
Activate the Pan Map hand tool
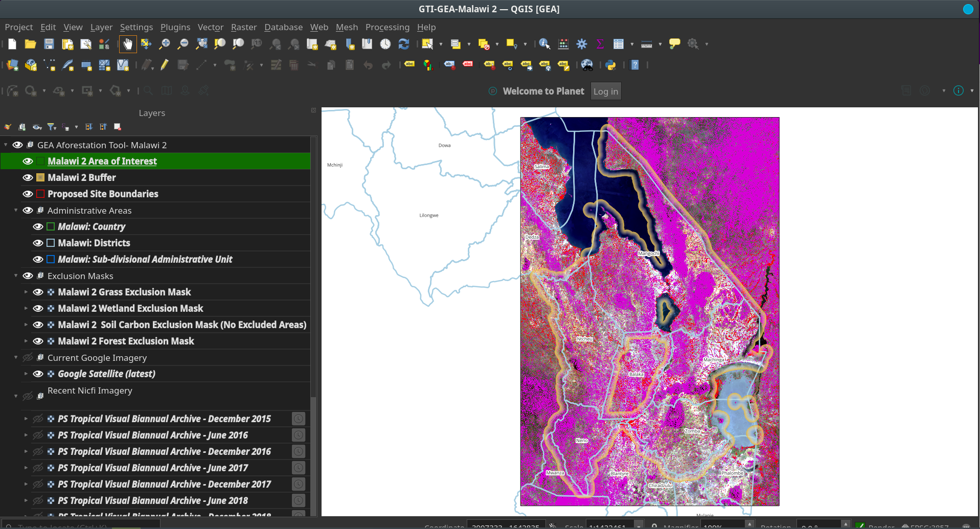tap(128, 44)
